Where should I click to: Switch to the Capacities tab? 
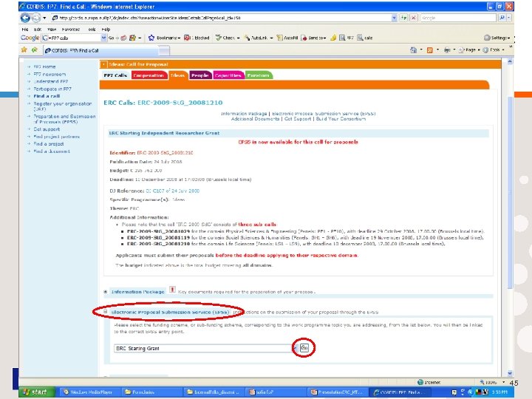coord(228,75)
